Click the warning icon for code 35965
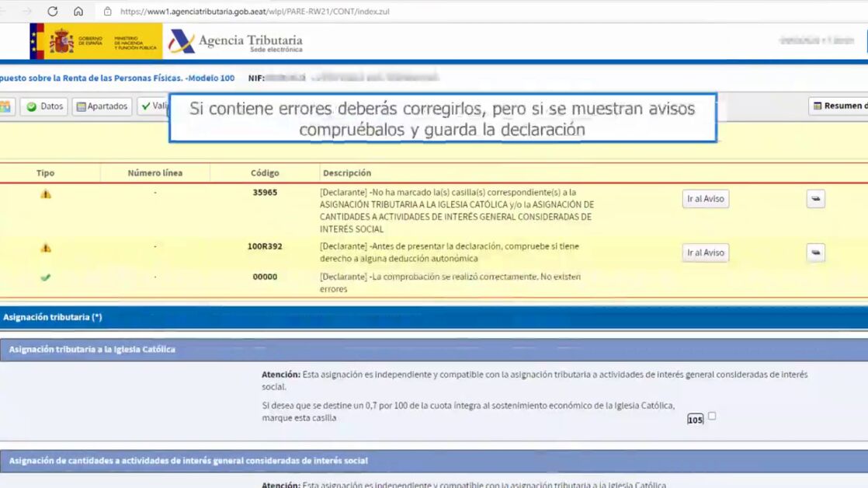Image resolution: width=868 pixels, height=488 pixels. point(46,193)
